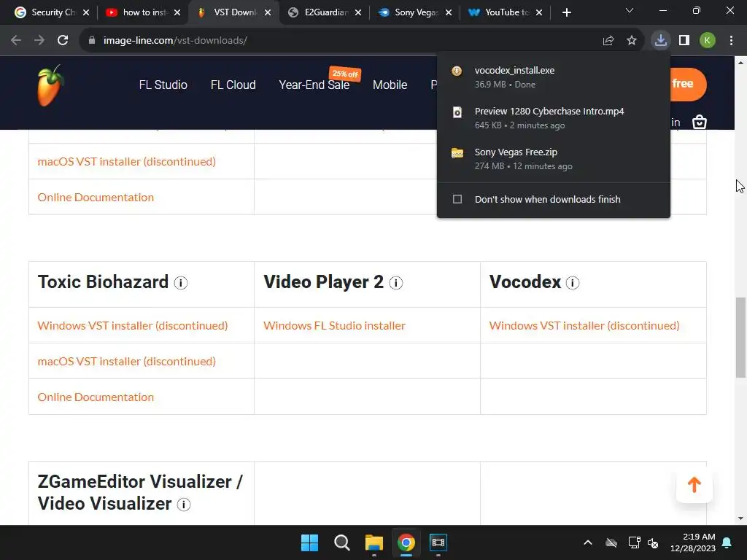The width and height of the screenshot is (747, 560).
Task: Open Year-End Sale nav item
Action: click(x=314, y=85)
